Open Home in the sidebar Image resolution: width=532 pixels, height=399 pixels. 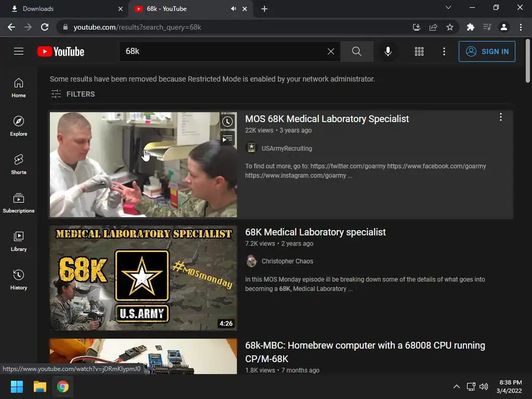point(19,88)
